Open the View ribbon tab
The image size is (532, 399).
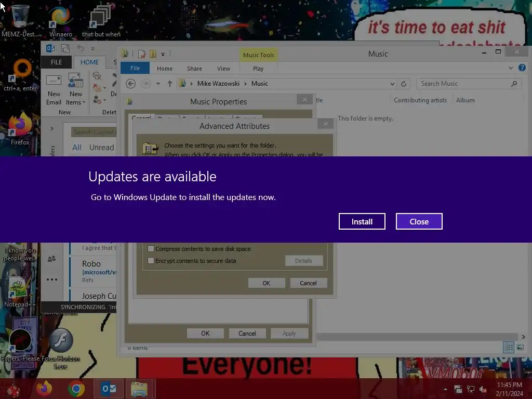click(223, 69)
